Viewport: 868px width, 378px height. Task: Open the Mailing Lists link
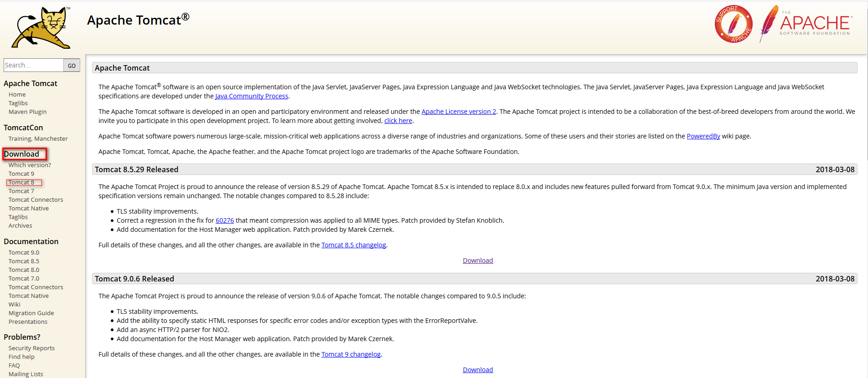[26, 374]
